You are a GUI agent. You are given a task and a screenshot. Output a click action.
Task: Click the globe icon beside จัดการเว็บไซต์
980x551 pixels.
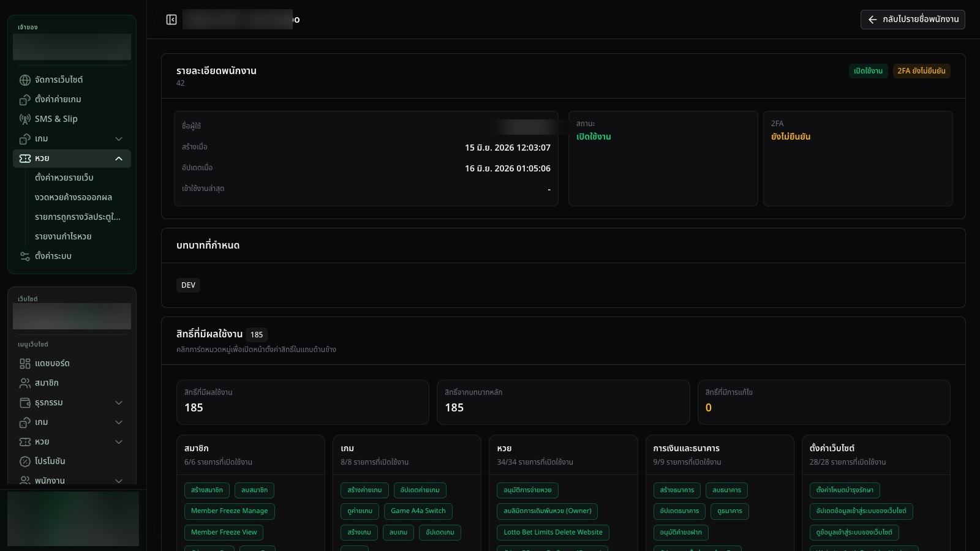pos(25,80)
